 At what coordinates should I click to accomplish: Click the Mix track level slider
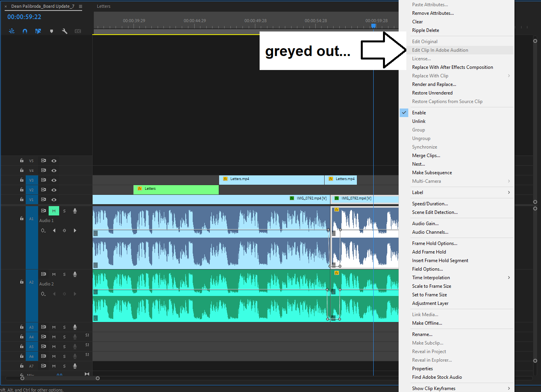(59, 375)
